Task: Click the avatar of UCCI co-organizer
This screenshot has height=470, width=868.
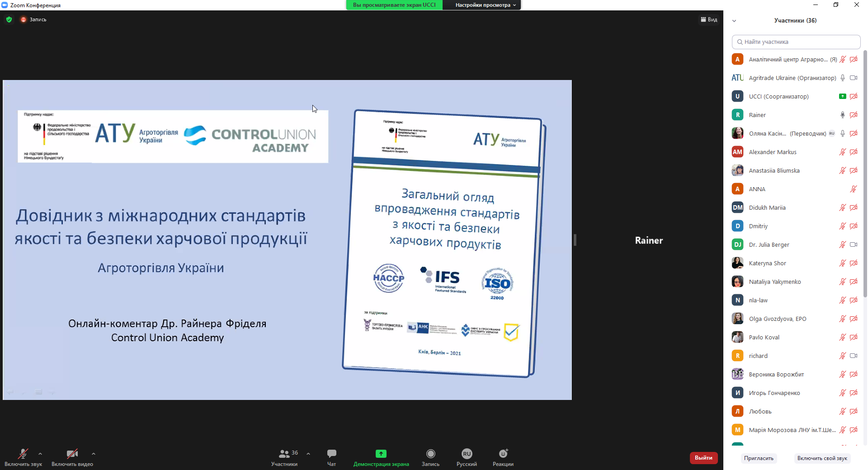Action: [737, 96]
